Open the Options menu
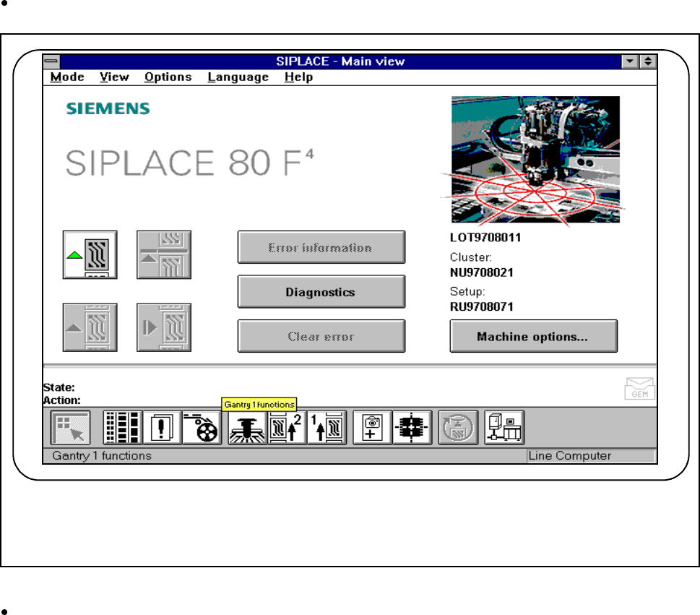This screenshot has height=615, width=700. pos(168,77)
